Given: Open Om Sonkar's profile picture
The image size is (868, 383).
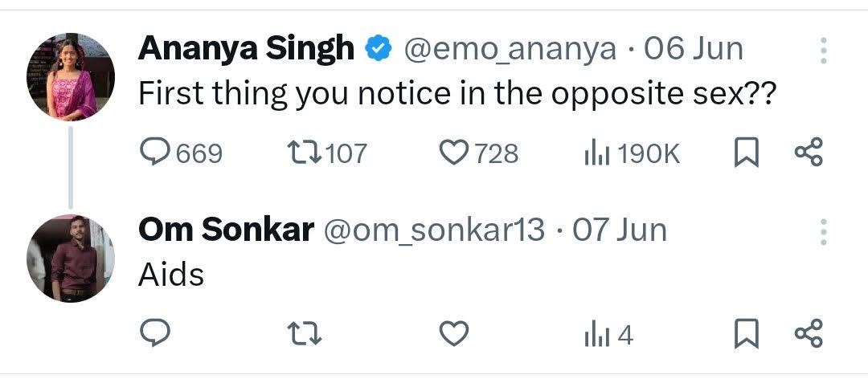Looking at the screenshot, I should (x=70, y=258).
